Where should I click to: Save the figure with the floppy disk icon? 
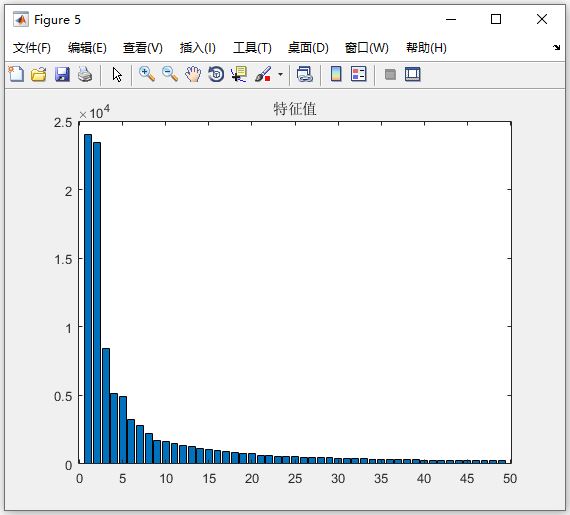[x=62, y=74]
